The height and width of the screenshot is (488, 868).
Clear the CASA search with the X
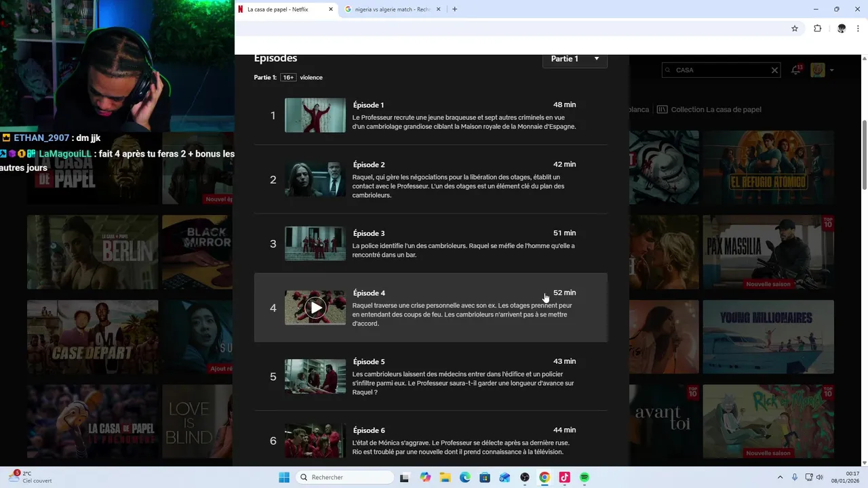pyautogui.click(x=774, y=70)
